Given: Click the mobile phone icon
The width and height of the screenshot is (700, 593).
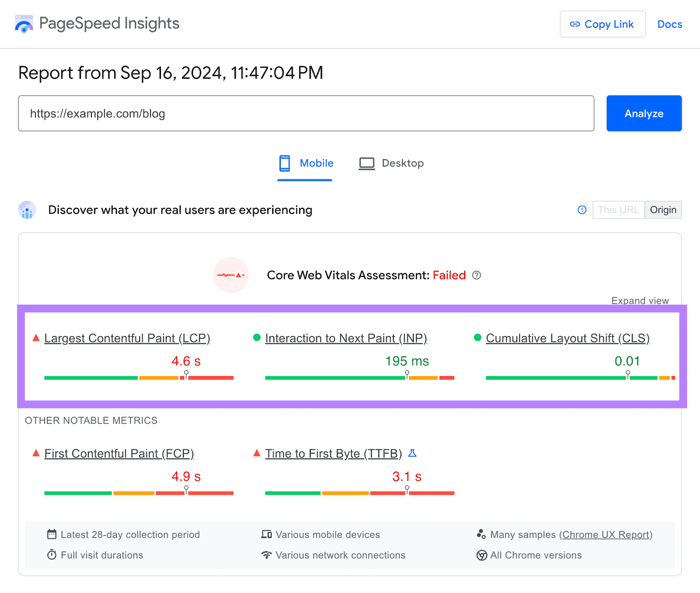Looking at the screenshot, I should 284,163.
